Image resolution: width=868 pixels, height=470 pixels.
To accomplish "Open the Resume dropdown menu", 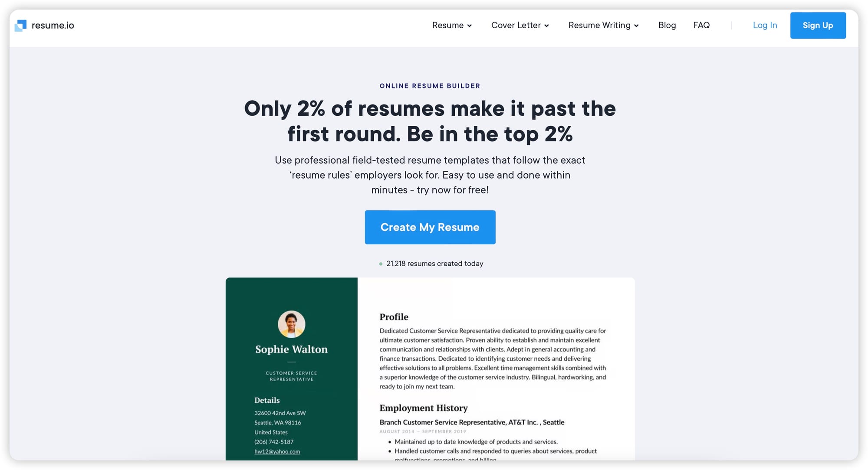I will point(452,25).
